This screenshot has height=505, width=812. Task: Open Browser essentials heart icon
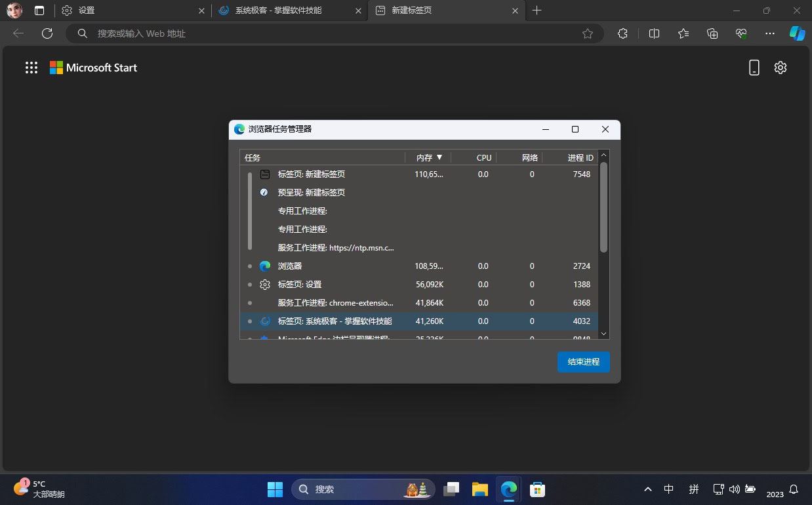point(741,33)
